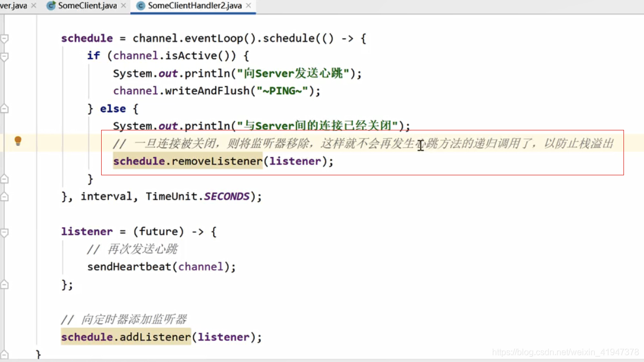This screenshot has width=644, height=362.
Task: Collapse the schedule lambda fold marker
Action: pos(4,38)
